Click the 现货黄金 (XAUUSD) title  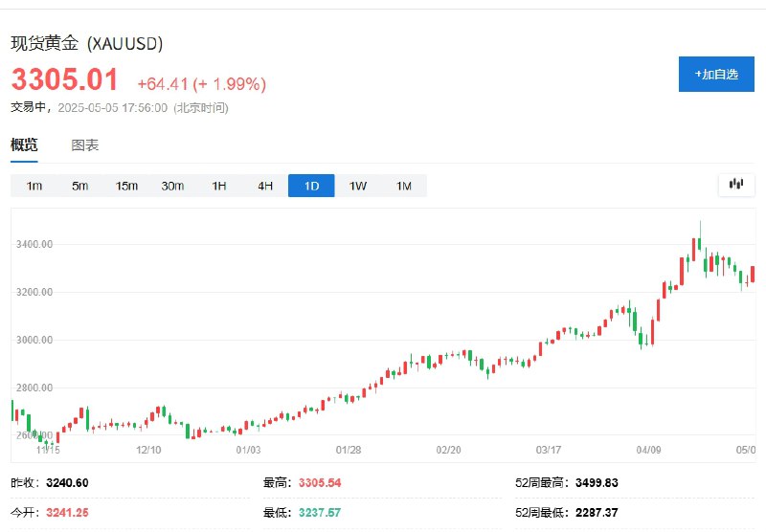[87, 43]
